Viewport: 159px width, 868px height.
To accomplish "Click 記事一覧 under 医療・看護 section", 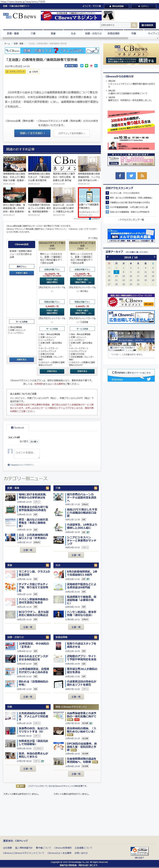I will [x=28, y=550].
